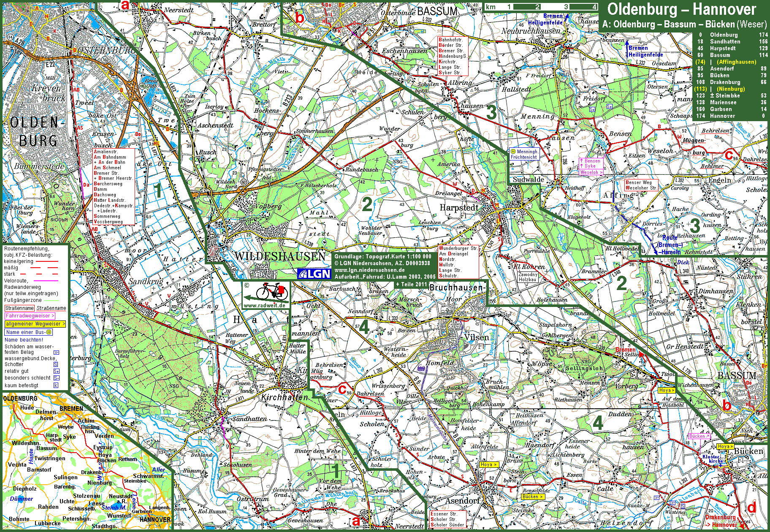Click the Menningh Früchtenicht bus stop label
Viewport: 770px width, 532px height.
[524, 154]
